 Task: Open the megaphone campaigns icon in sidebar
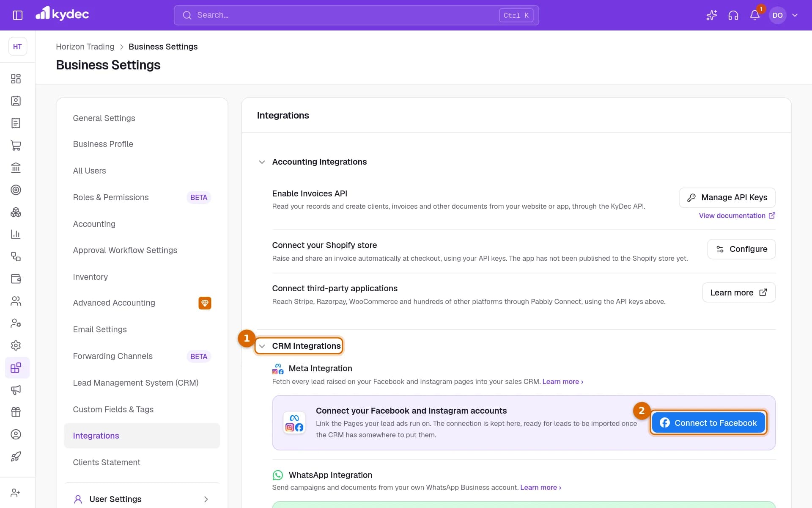16,390
